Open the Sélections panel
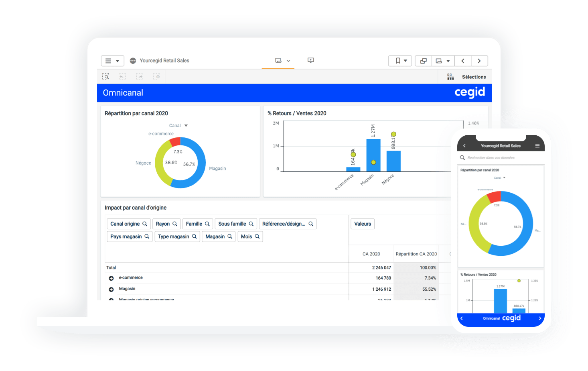The height and width of the screenshot is (371, 588). [x=466, y=77]
